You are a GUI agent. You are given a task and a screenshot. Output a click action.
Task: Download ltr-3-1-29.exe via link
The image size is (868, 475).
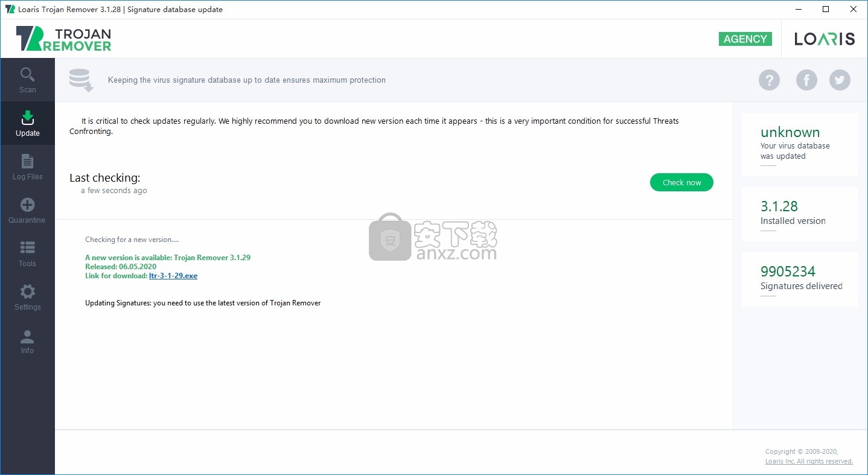(x=173, y=276)
